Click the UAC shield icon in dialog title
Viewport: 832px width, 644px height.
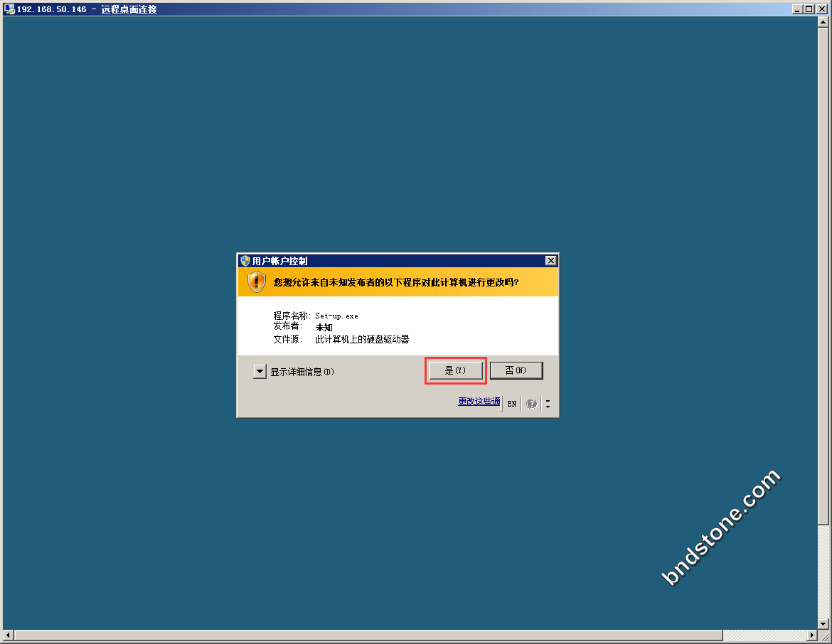tap(245, 261)
